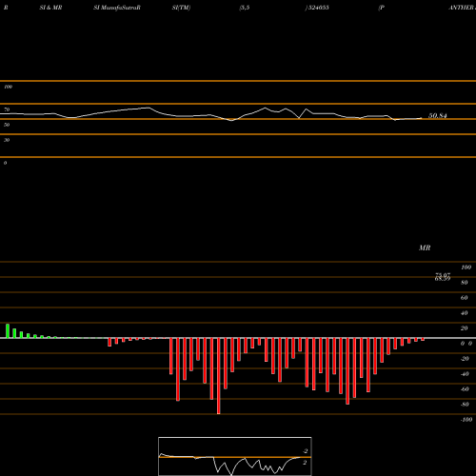Click the longest red bar reaching -100
This screenshot has height=476, width=476.
click(219, 376)
